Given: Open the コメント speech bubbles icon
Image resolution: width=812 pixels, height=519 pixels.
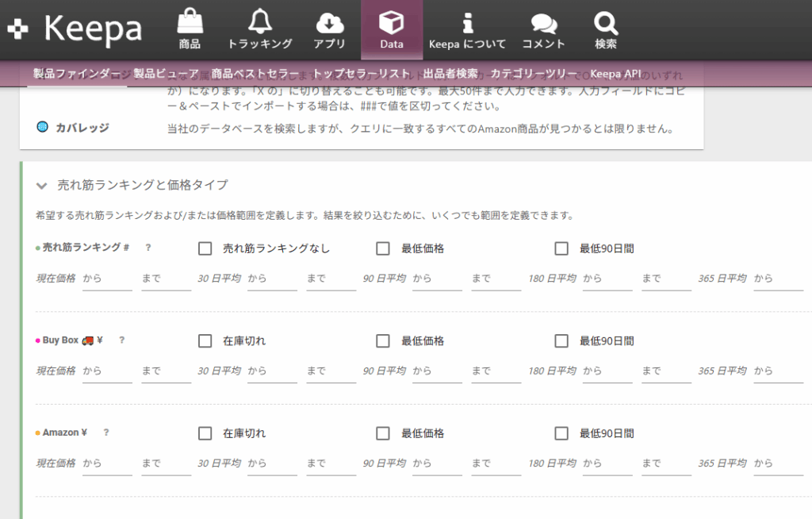Looking at the screenshot, I should 543,22.
